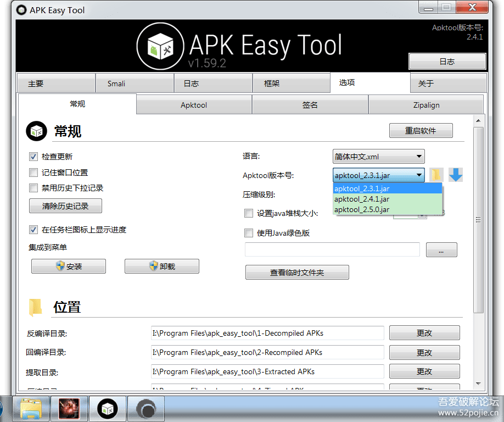Screen dimensions: 504x422
Task: Open the red game icon in taskbar
Action: pyautogui.click(x=69, y=409)
